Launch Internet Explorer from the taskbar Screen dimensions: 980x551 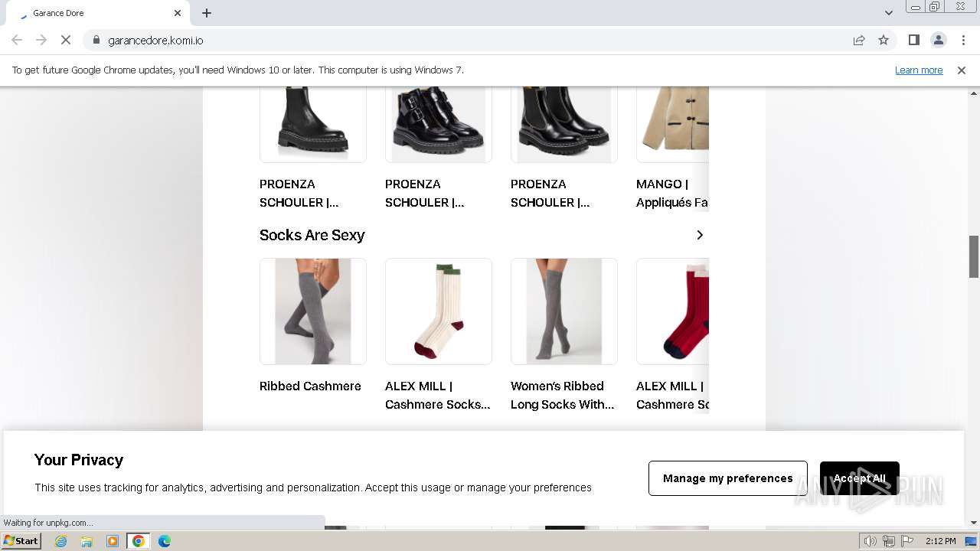pyautogui.click(x=60, y=541)
